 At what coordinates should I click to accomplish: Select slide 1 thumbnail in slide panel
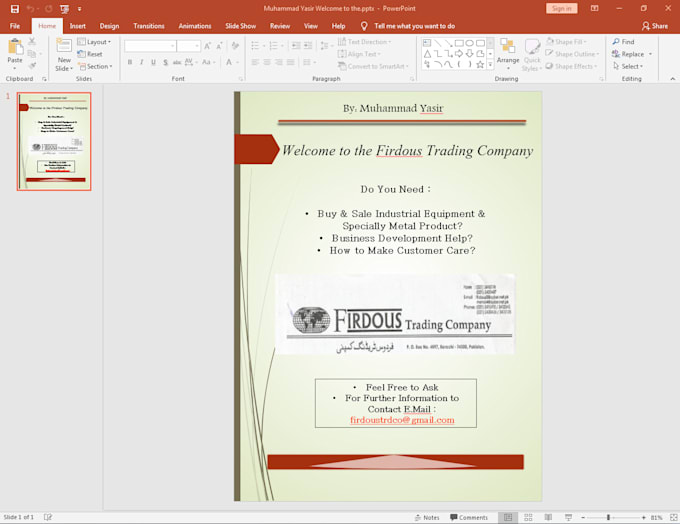point(54,141)
